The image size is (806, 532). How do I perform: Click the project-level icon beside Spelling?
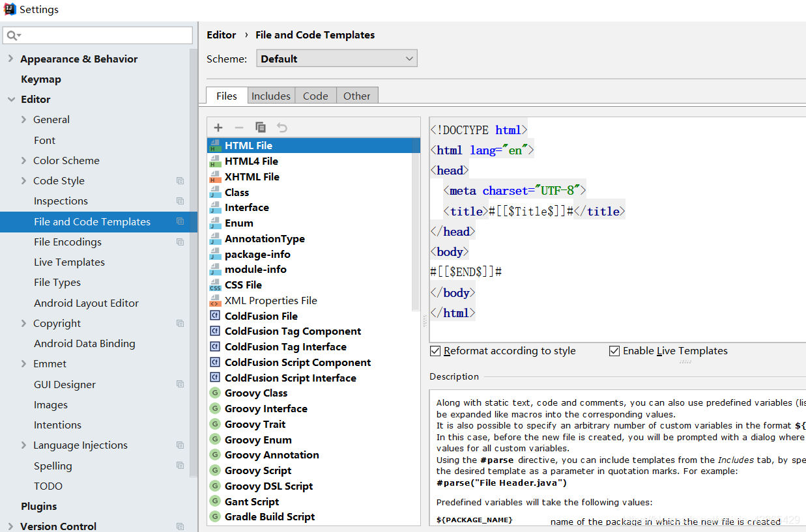[x=180, y=466]
